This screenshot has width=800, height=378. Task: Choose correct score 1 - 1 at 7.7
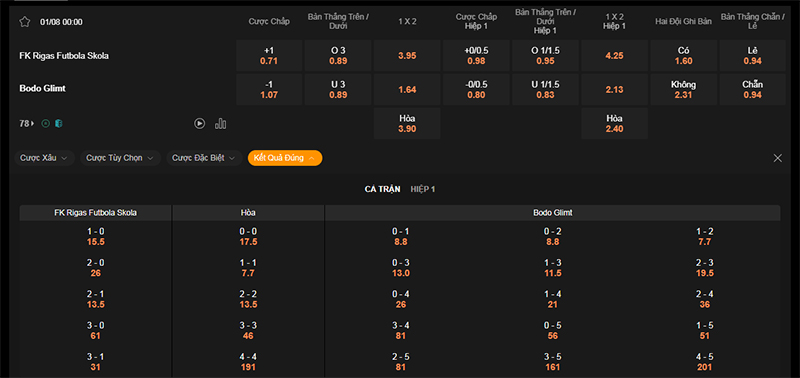tap(248, 268)
